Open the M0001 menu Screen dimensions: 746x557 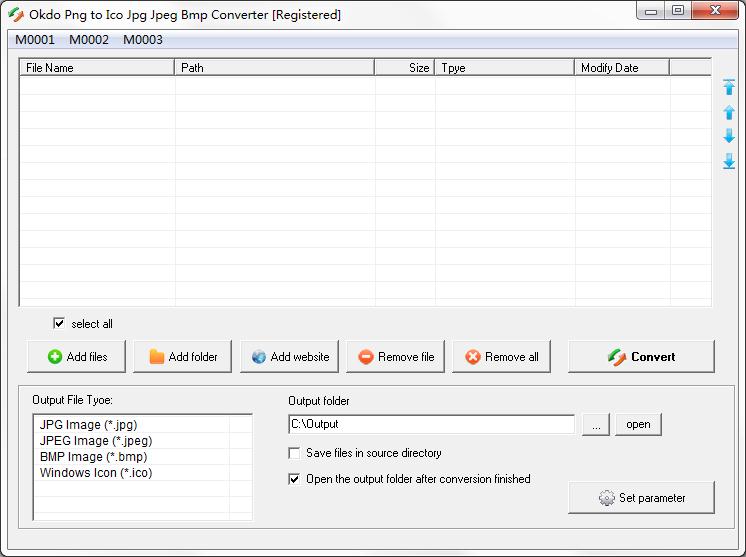click(x=35, y=40)
